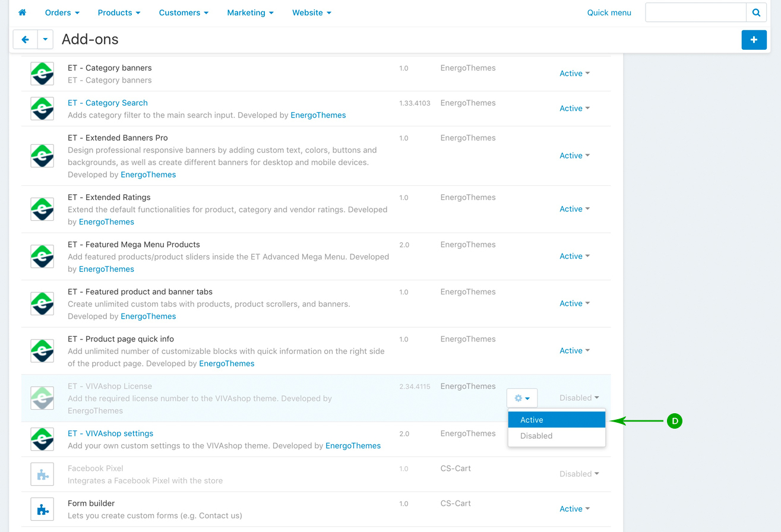Click the Add-ons page heading
The width and height of the screenshot is (781, 532).
90,40
